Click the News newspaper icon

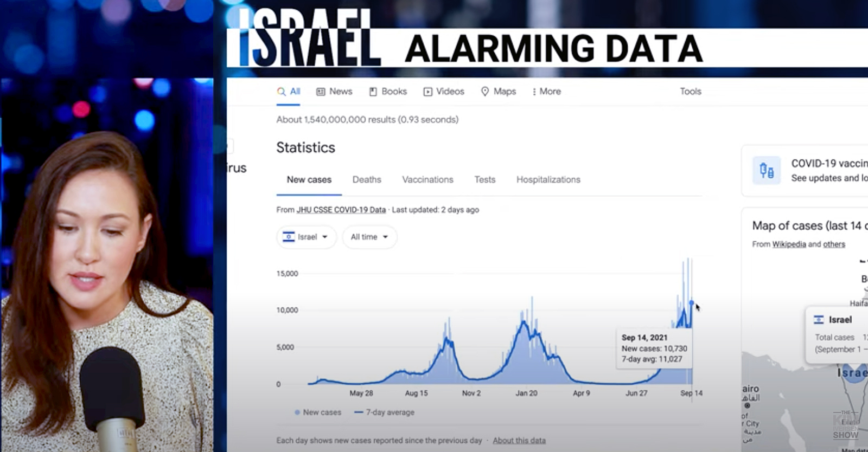click(321, 92)
